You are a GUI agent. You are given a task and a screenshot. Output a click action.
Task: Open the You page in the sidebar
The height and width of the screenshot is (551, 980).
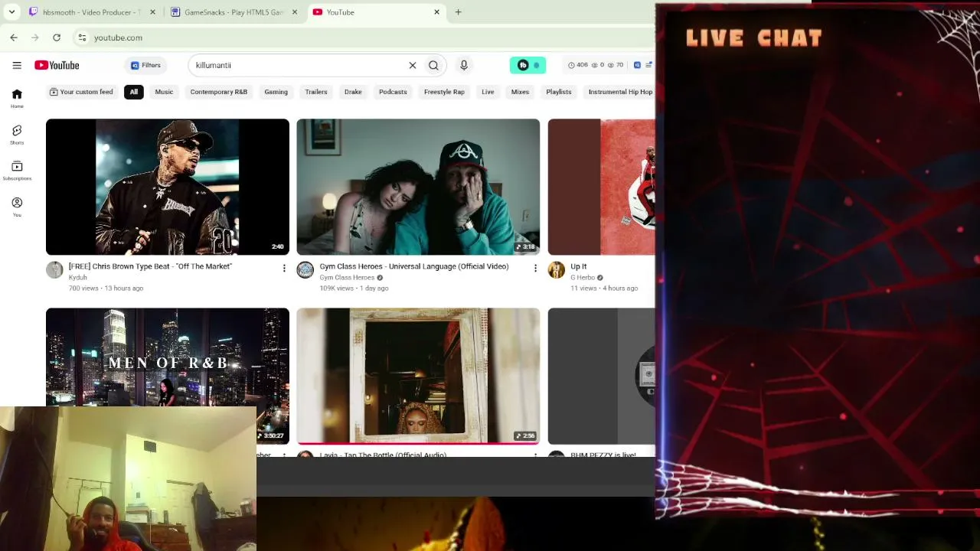click(x=17, y=207)
